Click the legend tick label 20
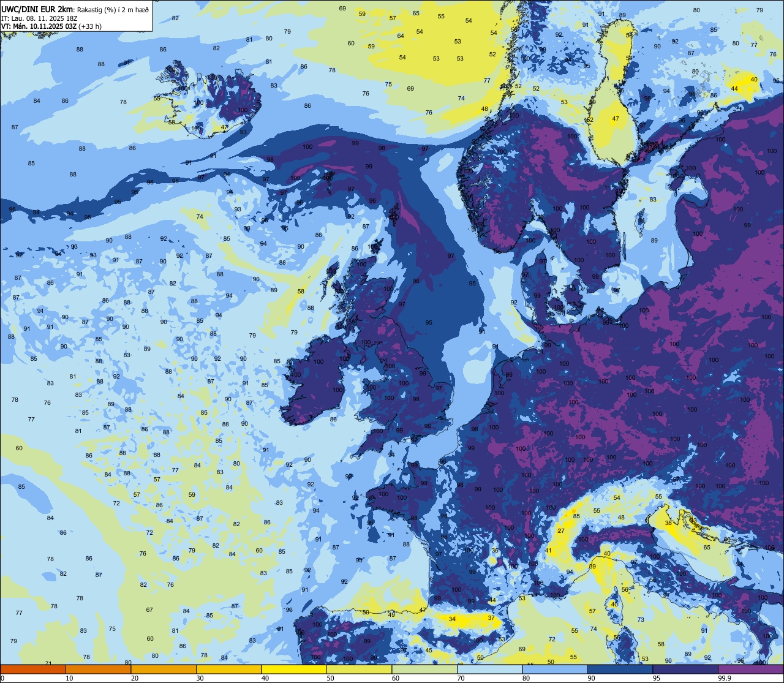The height and width of the screenshot is (683, 784). pyautogui.click(x=135, y=678)
